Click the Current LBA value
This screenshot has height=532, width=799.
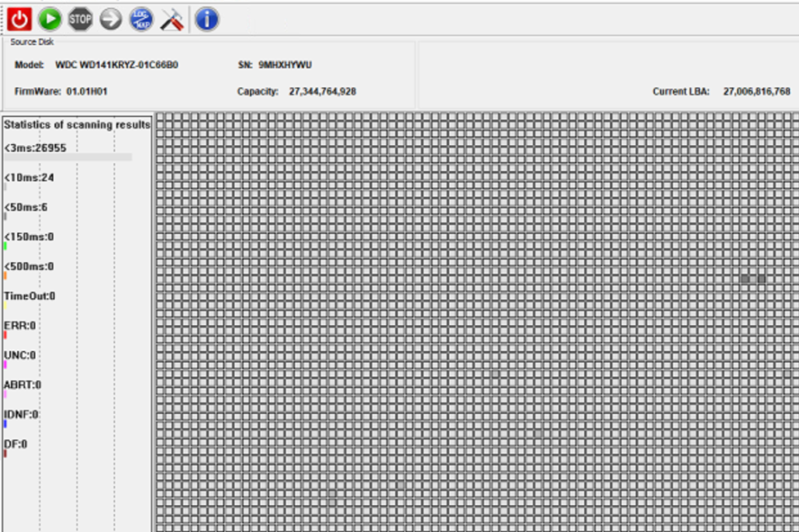click(756, 92)
